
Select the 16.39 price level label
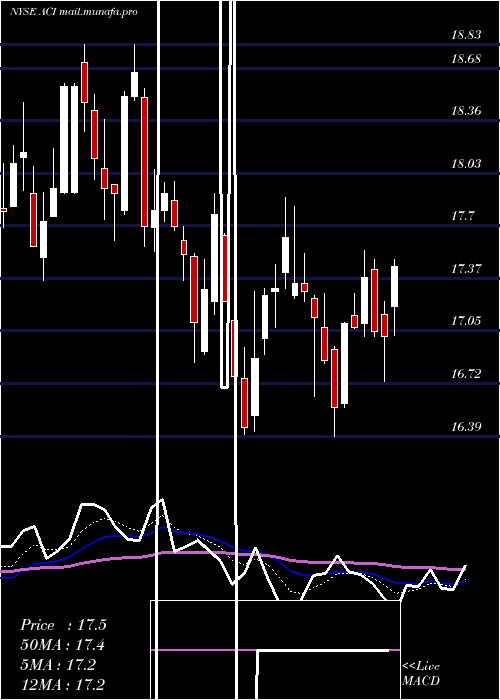click(x=466, y=426)
